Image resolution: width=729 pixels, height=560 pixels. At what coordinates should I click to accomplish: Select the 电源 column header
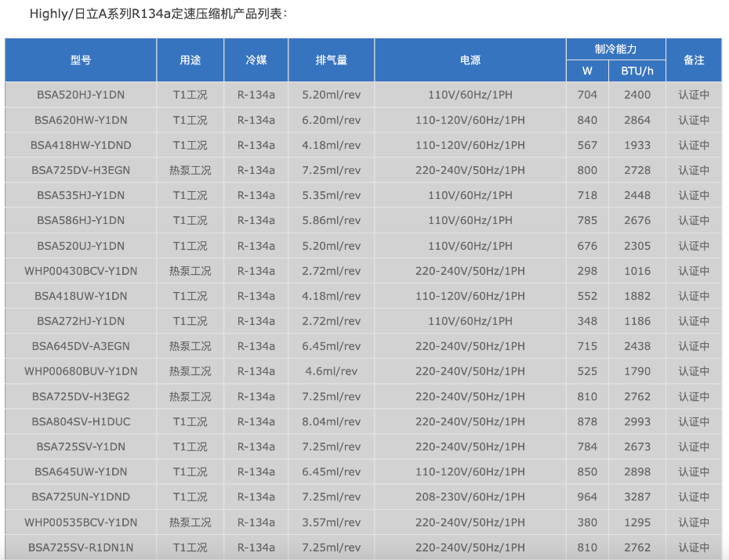[x=470, y=60]
